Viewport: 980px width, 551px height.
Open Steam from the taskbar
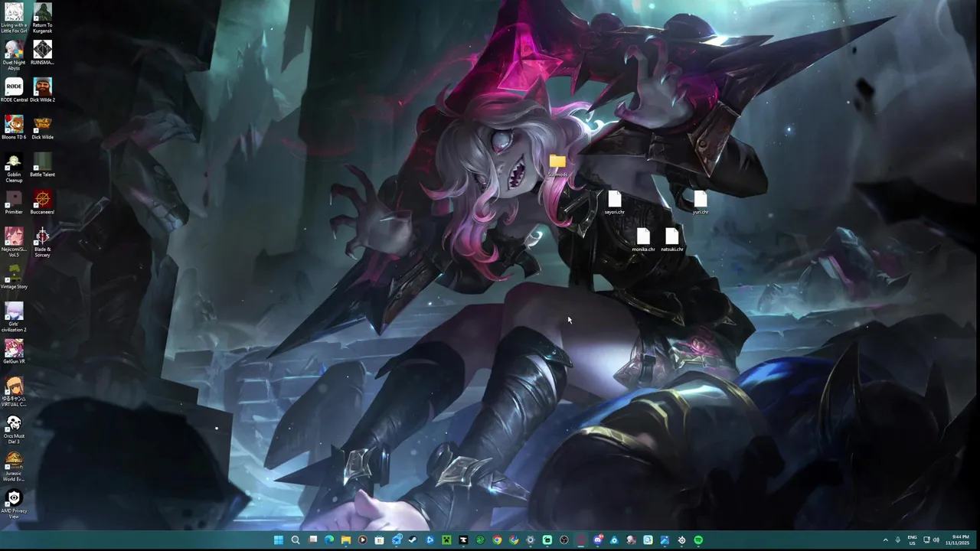413,540
